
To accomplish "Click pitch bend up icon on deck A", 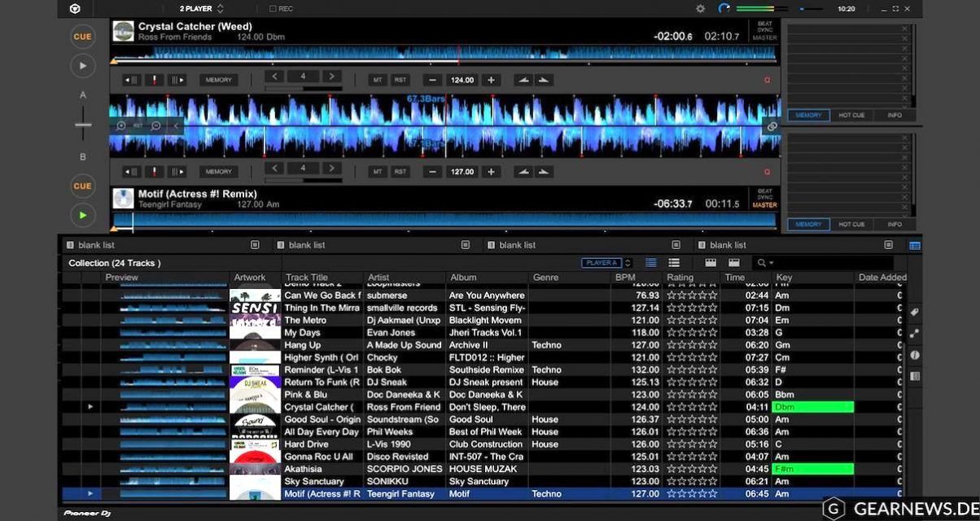I will pos(545,80).
